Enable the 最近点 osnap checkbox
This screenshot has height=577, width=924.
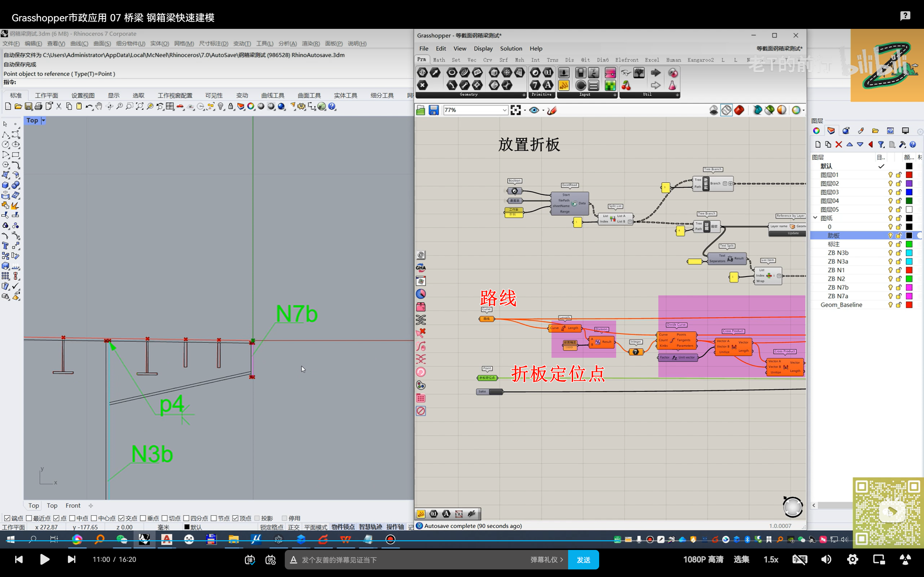click(x=29, y=518)
